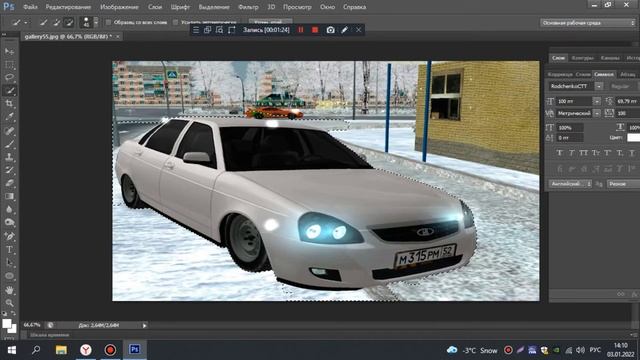Viewport: 640px width, 360px height.
Task: Open the Metric kerning dropdown
Action: coord(597,113)
